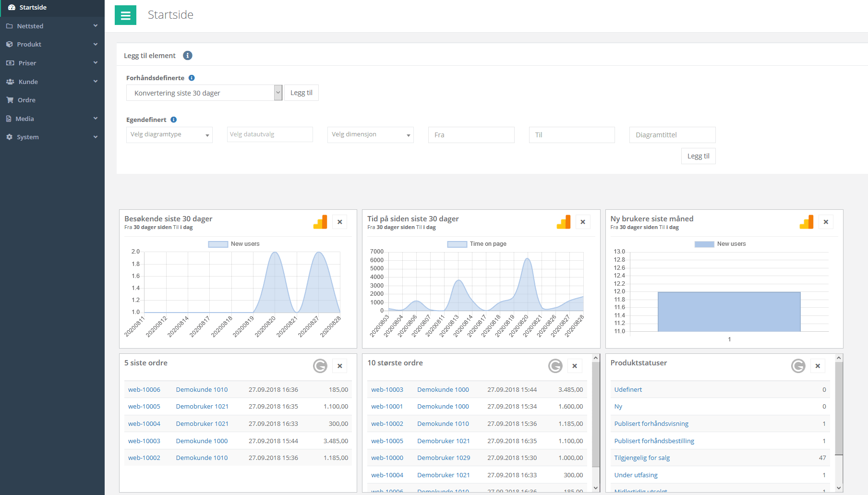Open Publisert forhåndsbestilling status link
The height and width of the screenshot is (495, 868).
tap(654, 441)
